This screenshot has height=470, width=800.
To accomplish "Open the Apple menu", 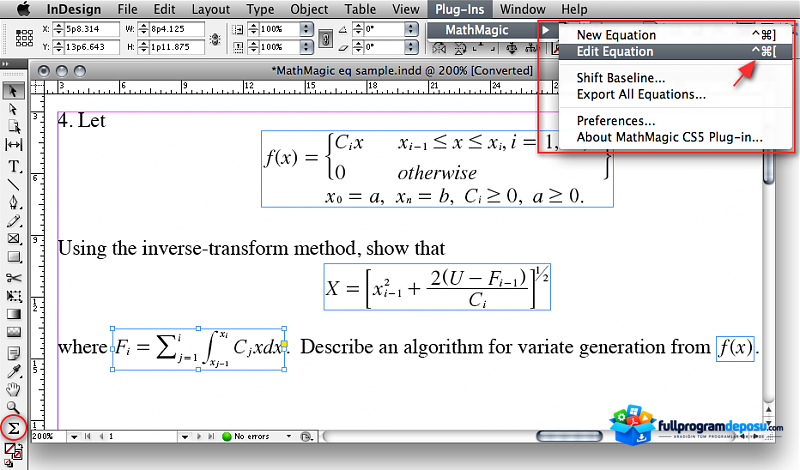I will [x=23, y=9].
